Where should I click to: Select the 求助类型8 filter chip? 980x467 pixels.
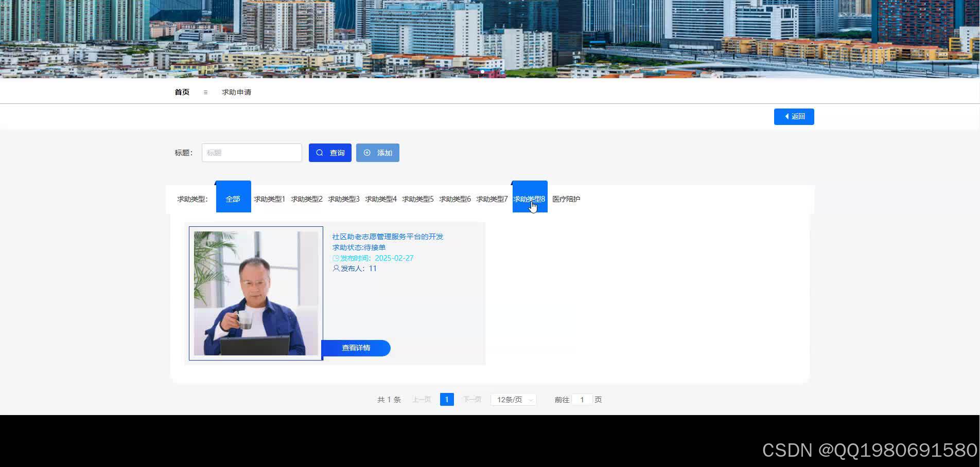click(529, 199)
